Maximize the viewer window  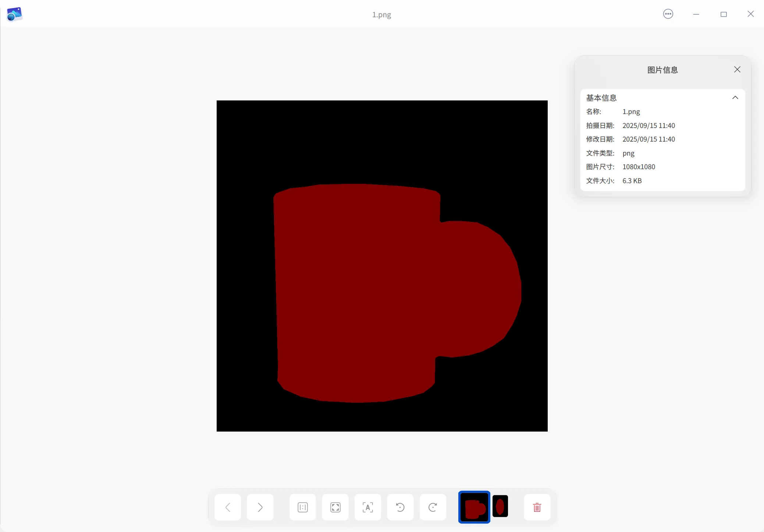(x=724, y=14)
